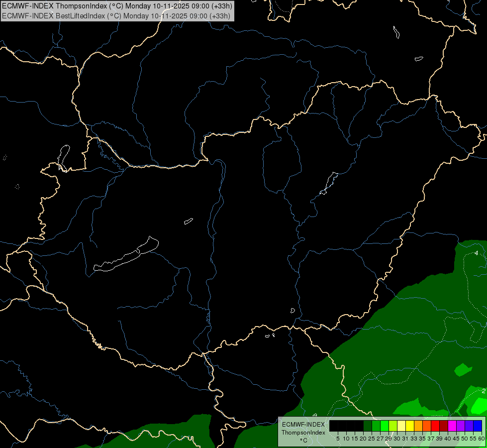Select the bright green 27–29 legend swatch
Image resolution: width=487 pixels, height=448 pixels.
click(385, 426)
